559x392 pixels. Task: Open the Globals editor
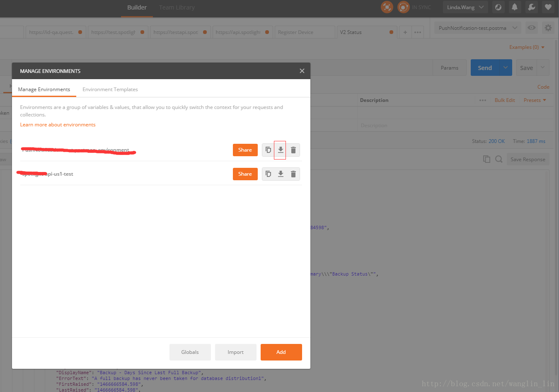click(190, 352)
